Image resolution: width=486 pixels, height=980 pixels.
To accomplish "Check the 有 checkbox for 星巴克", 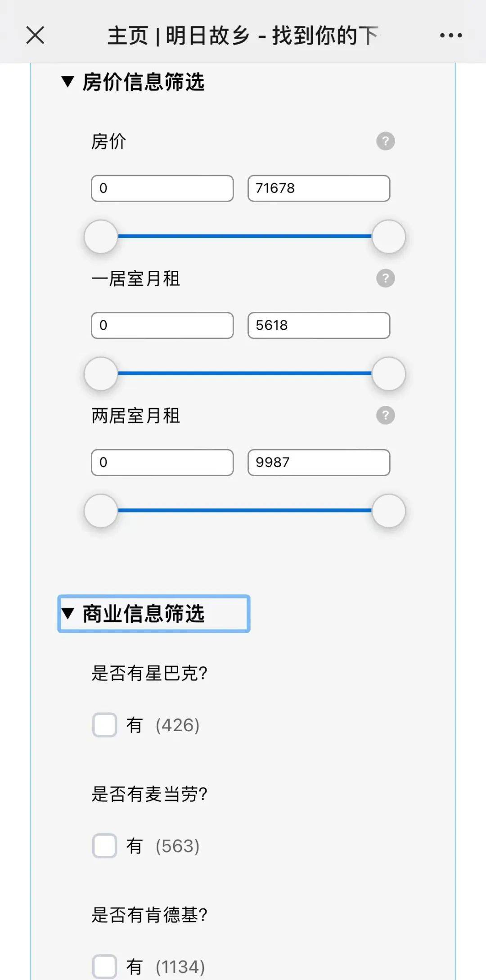I will (104, 724).
